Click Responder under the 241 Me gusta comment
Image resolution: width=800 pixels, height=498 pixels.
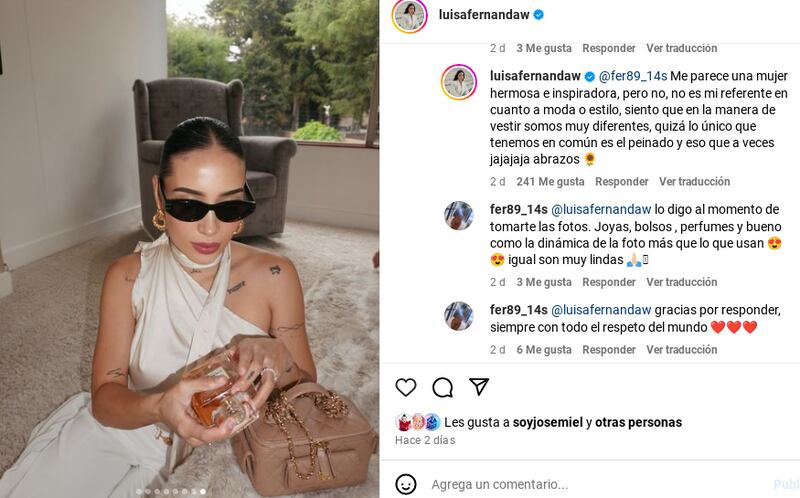point(621,182)
